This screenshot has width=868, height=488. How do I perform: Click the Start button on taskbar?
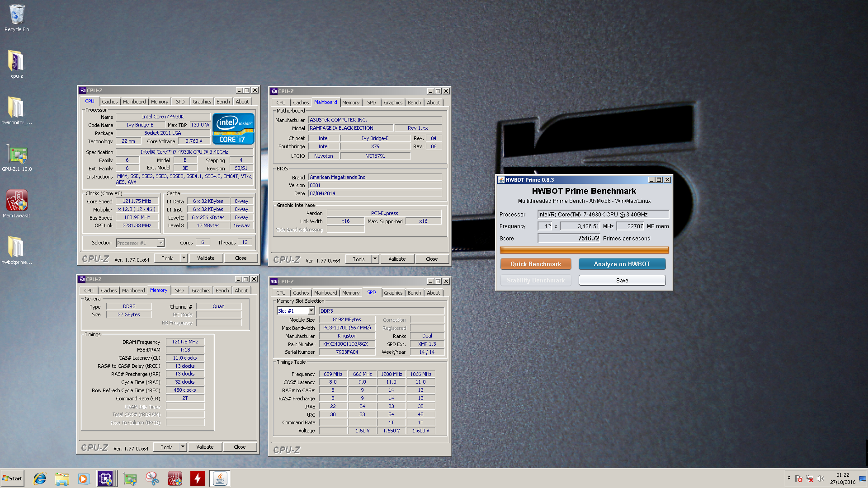point(12,479)
